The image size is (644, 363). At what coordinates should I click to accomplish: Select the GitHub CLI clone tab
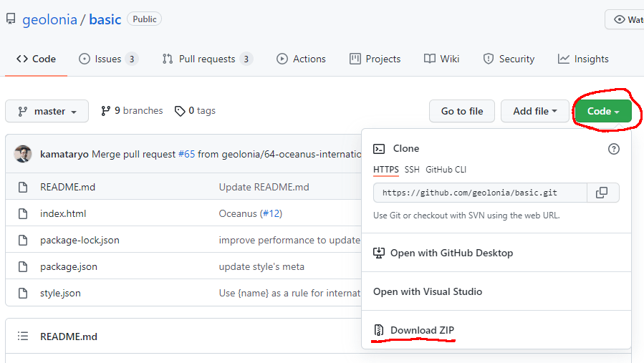point(446,170)
